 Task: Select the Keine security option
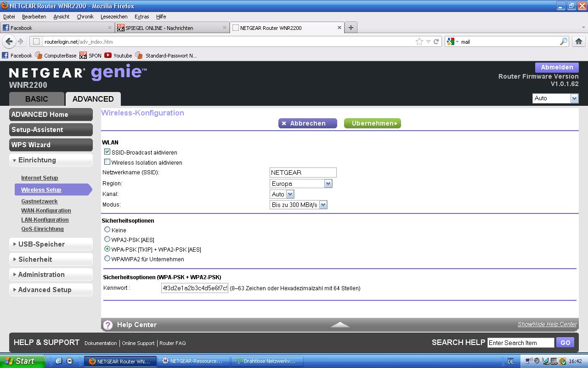click(x=107, y=229)
